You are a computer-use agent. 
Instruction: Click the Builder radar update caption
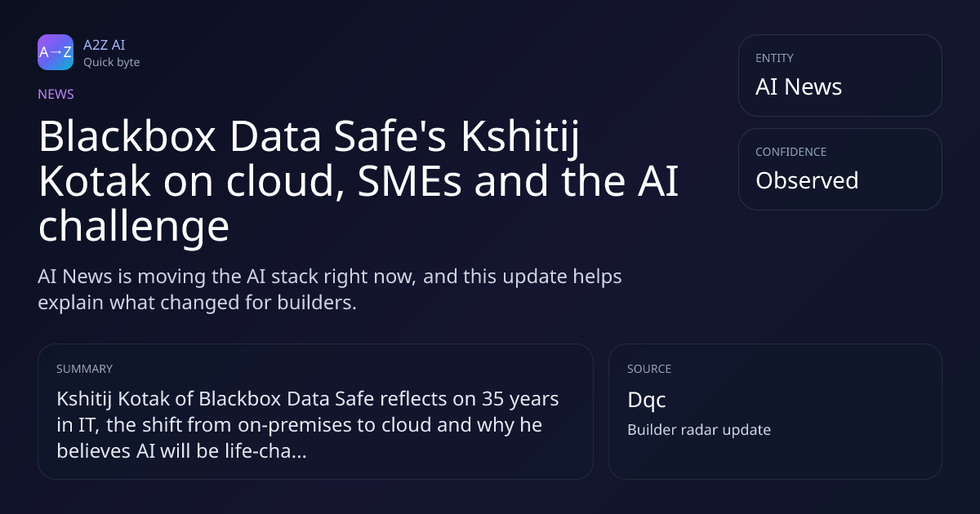[699, 429]
